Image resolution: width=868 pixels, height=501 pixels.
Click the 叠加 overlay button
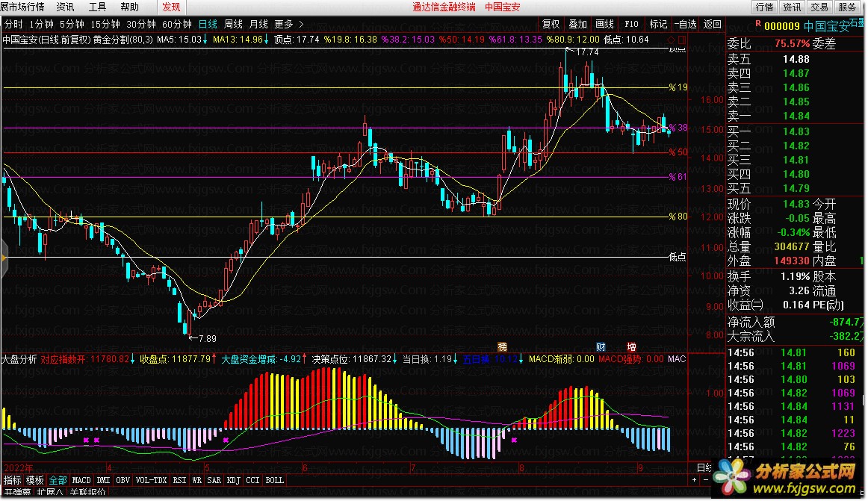pyautogui.click(x=577, y=24)
